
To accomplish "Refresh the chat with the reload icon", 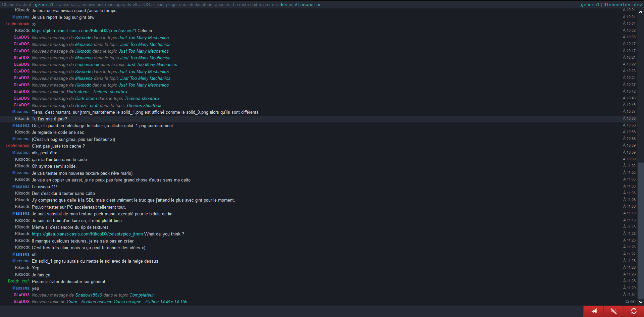I will click(x=634, y=311).
